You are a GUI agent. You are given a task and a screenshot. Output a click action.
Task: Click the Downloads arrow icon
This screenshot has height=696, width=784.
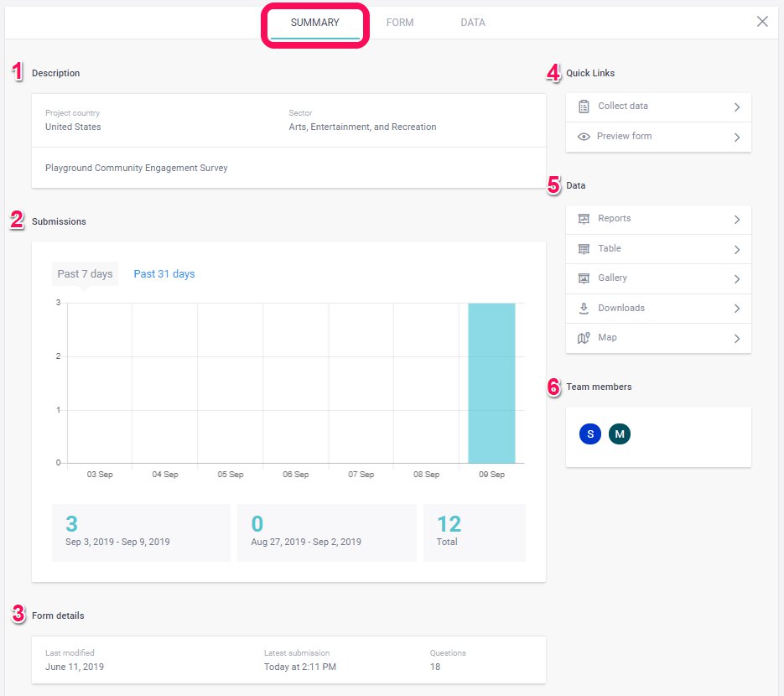584,309
